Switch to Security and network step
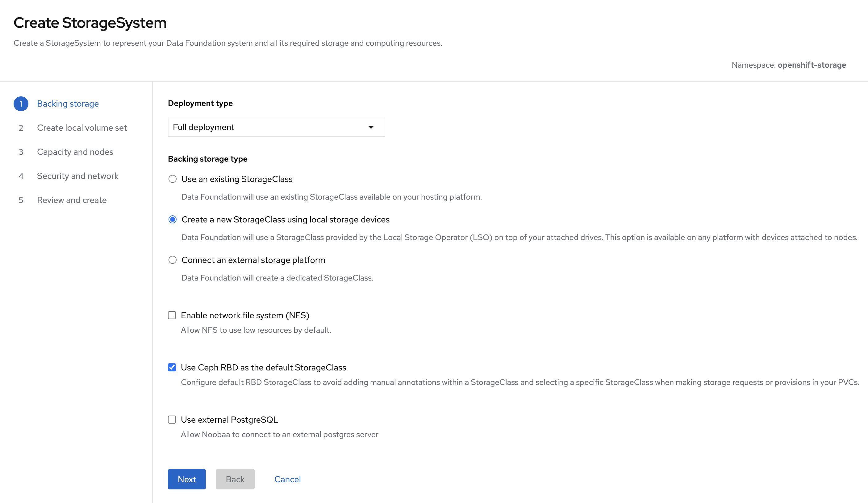Screen dimensions: 868x503 [x=77, y=176]
